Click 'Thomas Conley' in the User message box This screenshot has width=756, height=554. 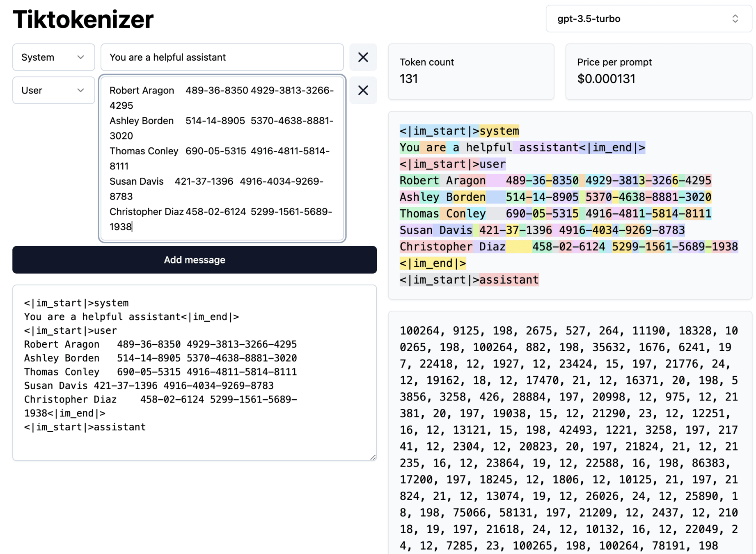(144, 151)
